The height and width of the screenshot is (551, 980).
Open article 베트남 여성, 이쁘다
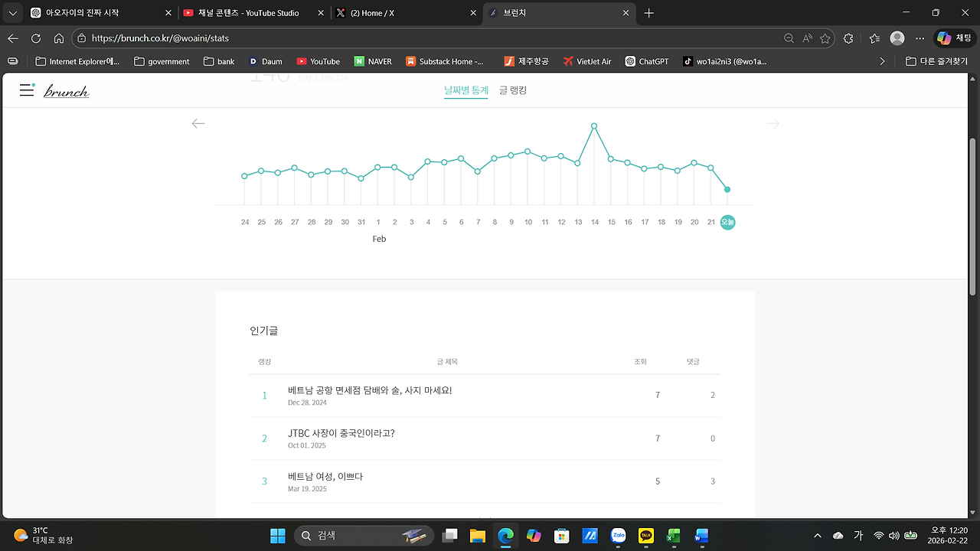325,476
